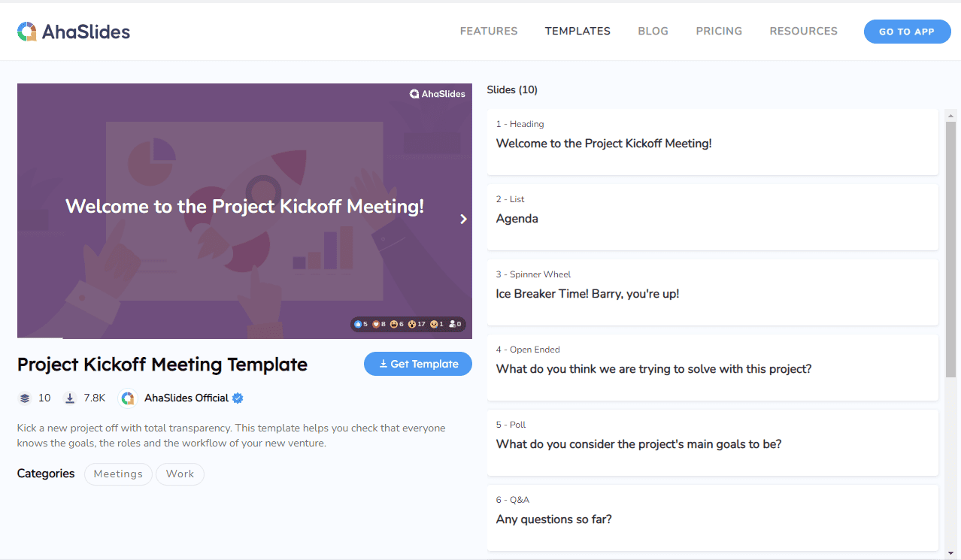Select the slide 4 Open Ended question
The image size is (961, 560).
(713, 368)
